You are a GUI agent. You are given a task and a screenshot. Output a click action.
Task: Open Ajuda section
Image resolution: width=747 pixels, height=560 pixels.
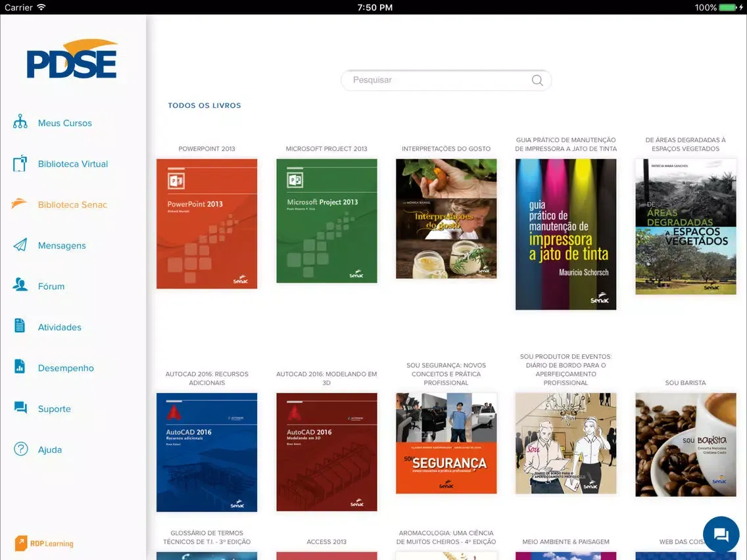[x=49, y=450]
